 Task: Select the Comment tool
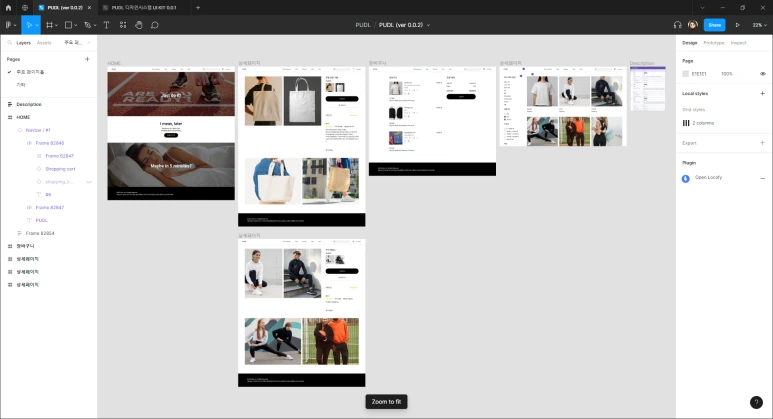tap(155, 25)
